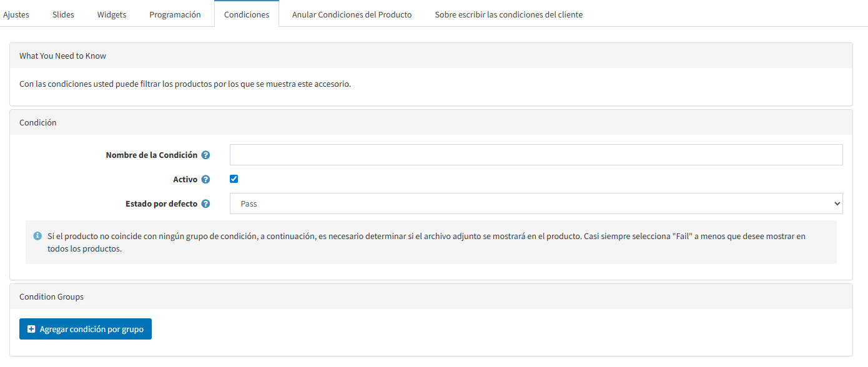Image resolution: width=868 pixels, height=367 pixels.
Task: Open Anular Condiciones del Producto tab
Action: (352, 14)
